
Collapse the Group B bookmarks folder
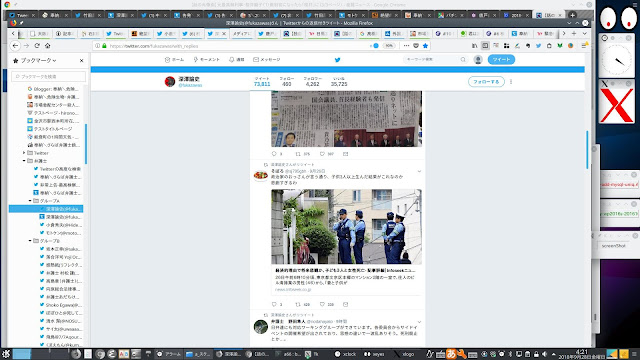tap(30, 241)
